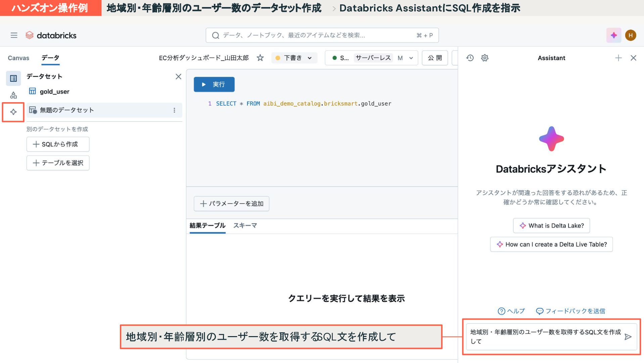Open the ヘルプ link
The width and height of the screenshot is (644, 363).
(511, 311)
